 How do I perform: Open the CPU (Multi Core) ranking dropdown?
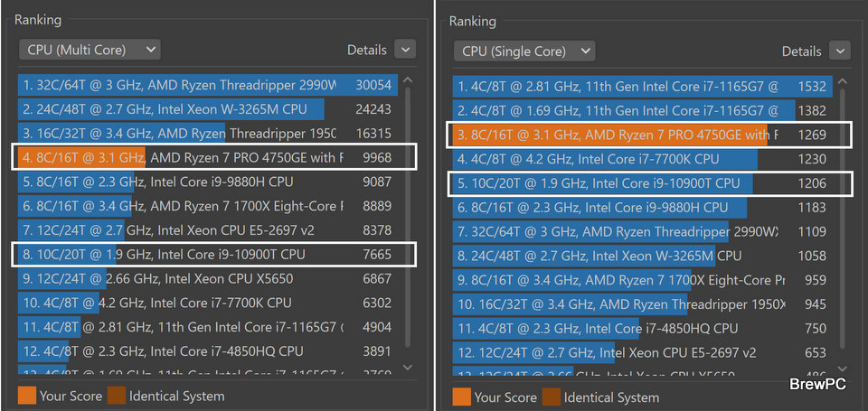89,50
